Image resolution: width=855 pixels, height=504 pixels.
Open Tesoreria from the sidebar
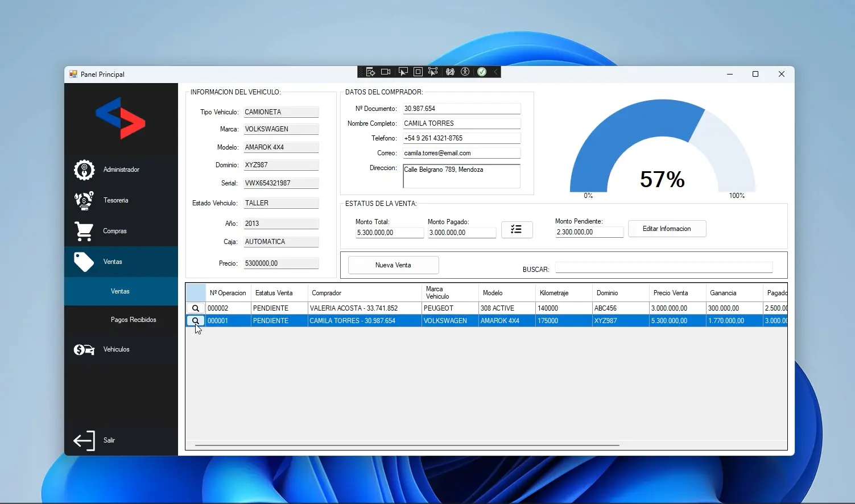pyautogui.click(x=121, y=200)
